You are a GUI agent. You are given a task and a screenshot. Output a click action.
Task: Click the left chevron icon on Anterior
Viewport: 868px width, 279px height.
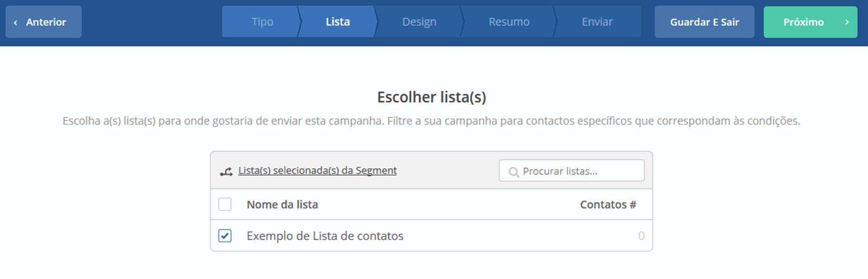tap(16, 22)
